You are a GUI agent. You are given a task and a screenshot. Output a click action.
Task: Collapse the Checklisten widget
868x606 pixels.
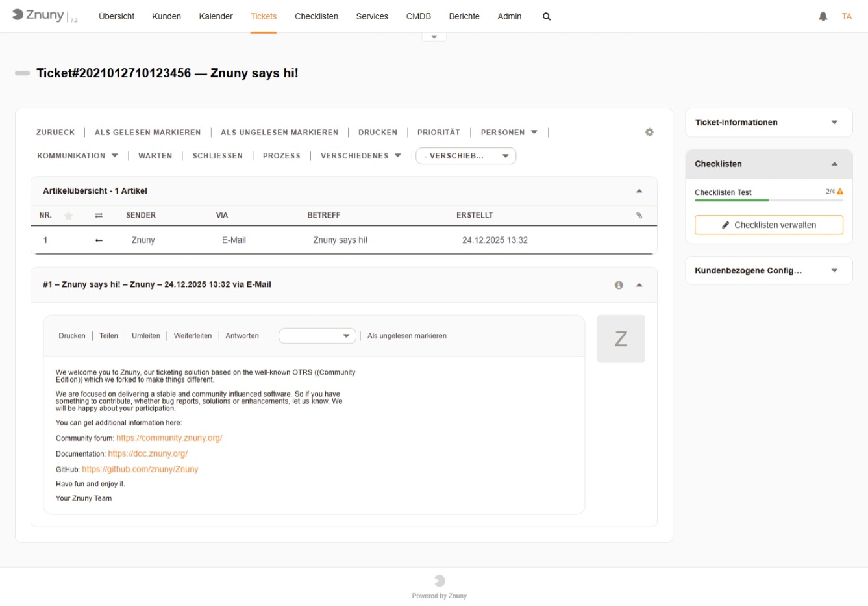point(834,164)
